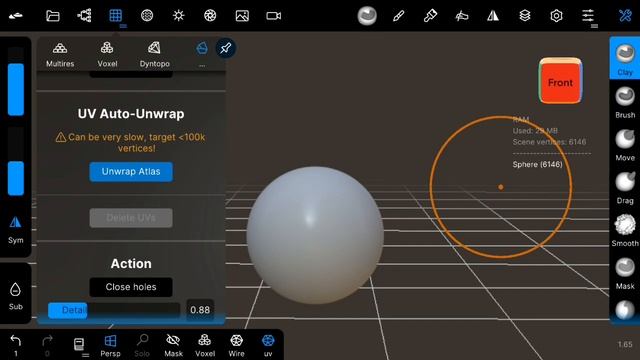Open the Settings gear menu
The image size is (640, 360).
[556, 16]
